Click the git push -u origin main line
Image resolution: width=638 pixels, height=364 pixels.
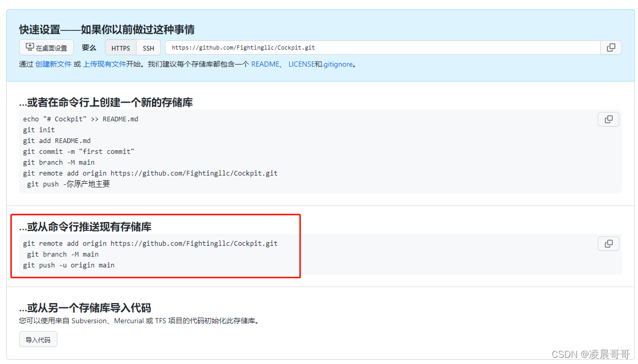coord(69,265)
